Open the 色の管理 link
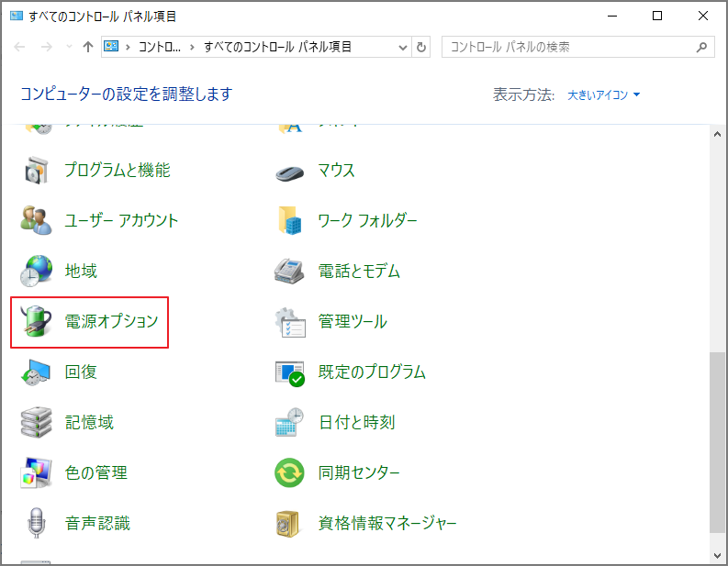The height and width of the screenshot is (566, 728). click(x=96, y=472)
